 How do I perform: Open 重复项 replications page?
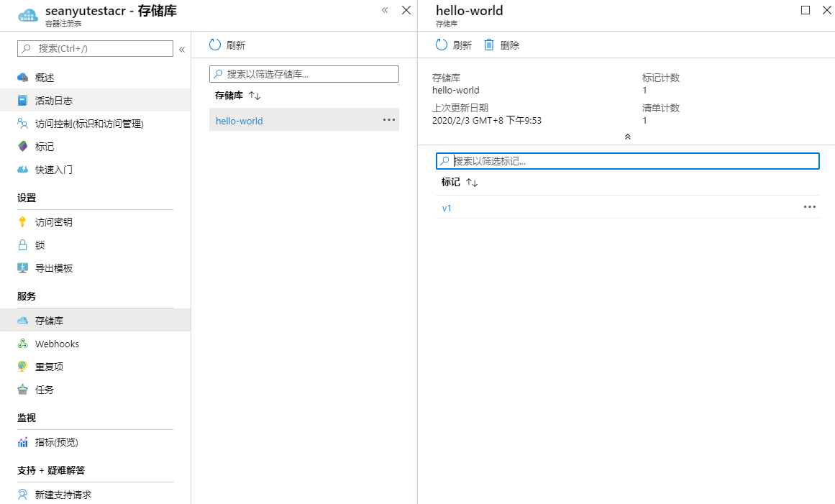point(49,367)
